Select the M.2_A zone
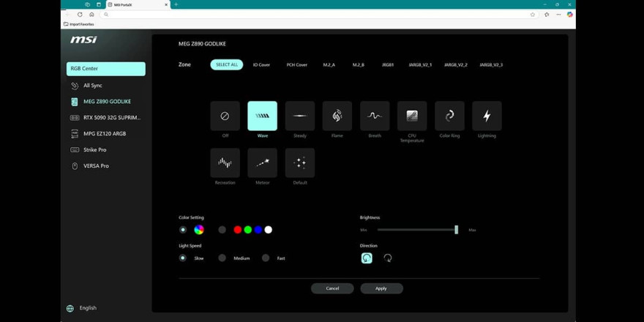This screenshot has width=644, height=322. point(329,65)
